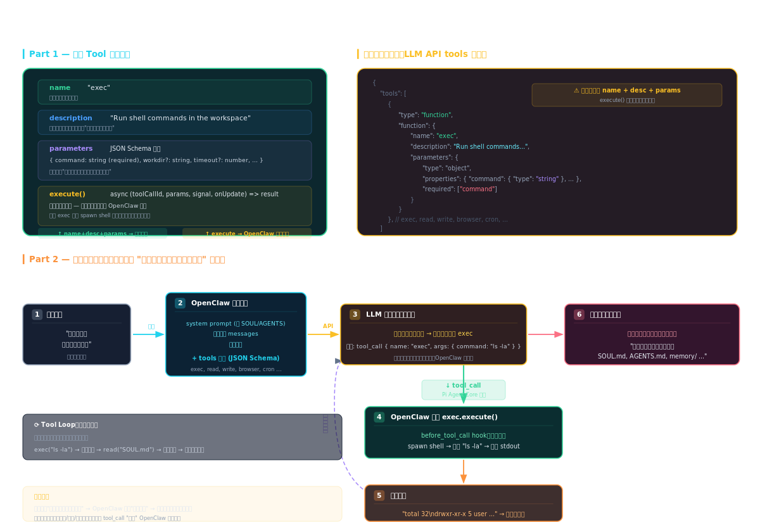This screenshot has width=760, height=532.
Task: Click the step 2 'OpenClaw' card title
Action: pyautogui.click(x=219, y=303)
